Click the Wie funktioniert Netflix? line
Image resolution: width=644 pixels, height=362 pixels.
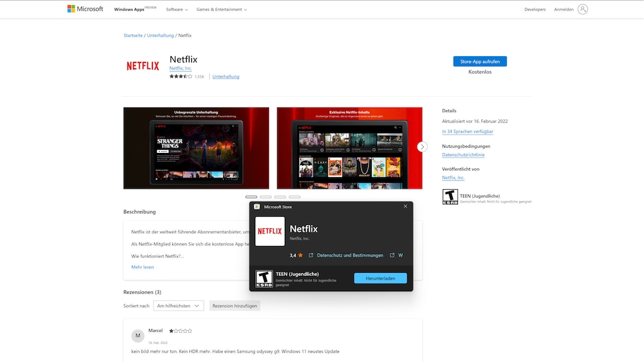[x=157, y=256]
